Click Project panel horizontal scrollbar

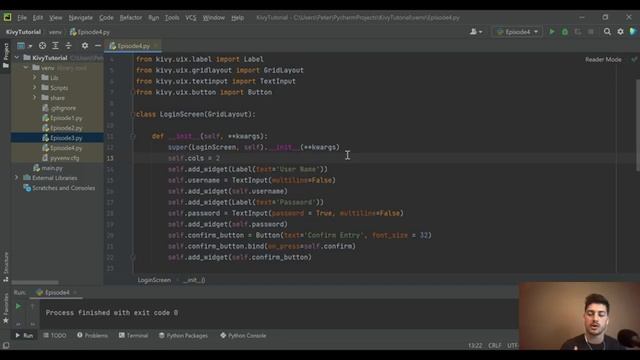point(35,282)
